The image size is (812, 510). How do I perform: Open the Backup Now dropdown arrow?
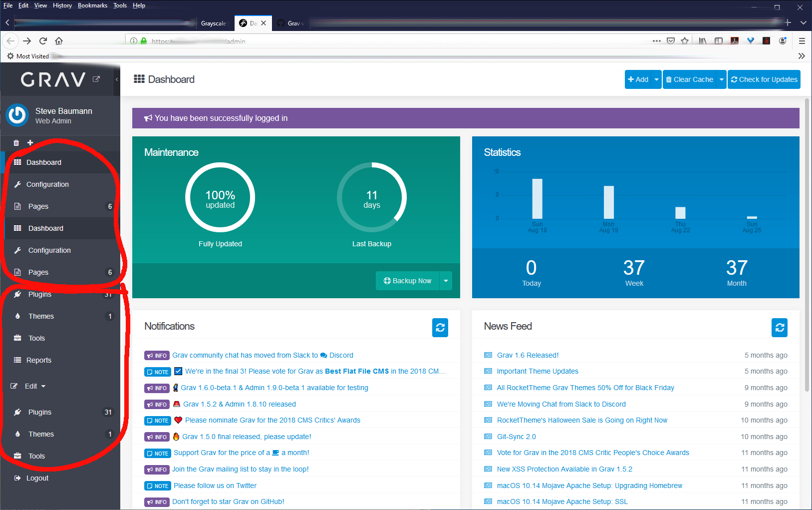(446, 281)
